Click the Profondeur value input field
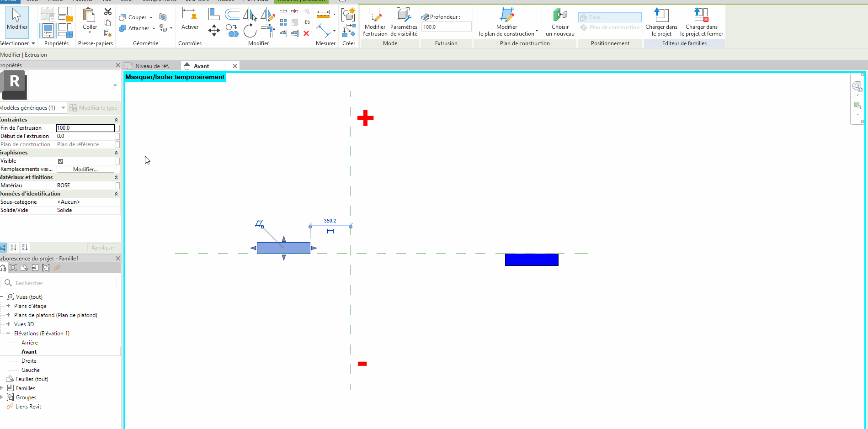Screen dimensions: 868x429 tap(446, 27)
